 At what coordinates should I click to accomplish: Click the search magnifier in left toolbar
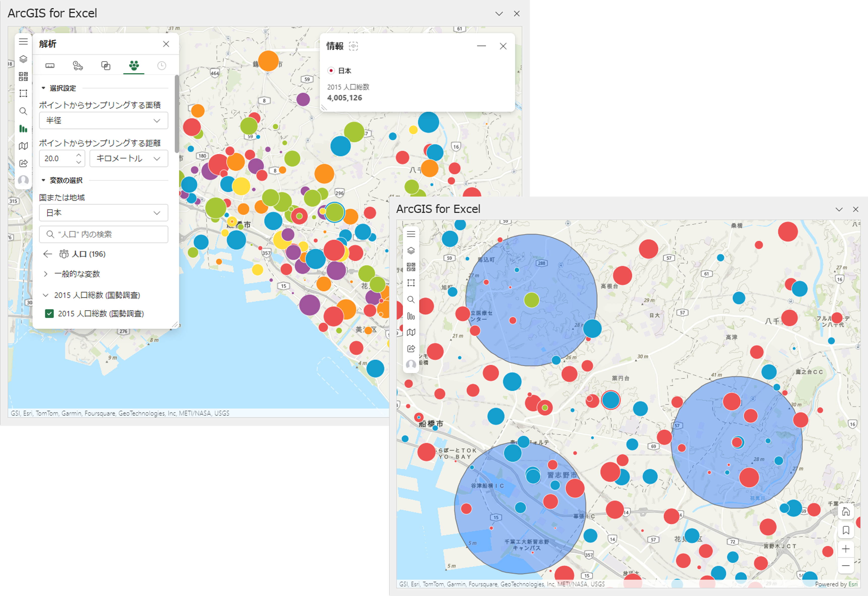point(23,111)
